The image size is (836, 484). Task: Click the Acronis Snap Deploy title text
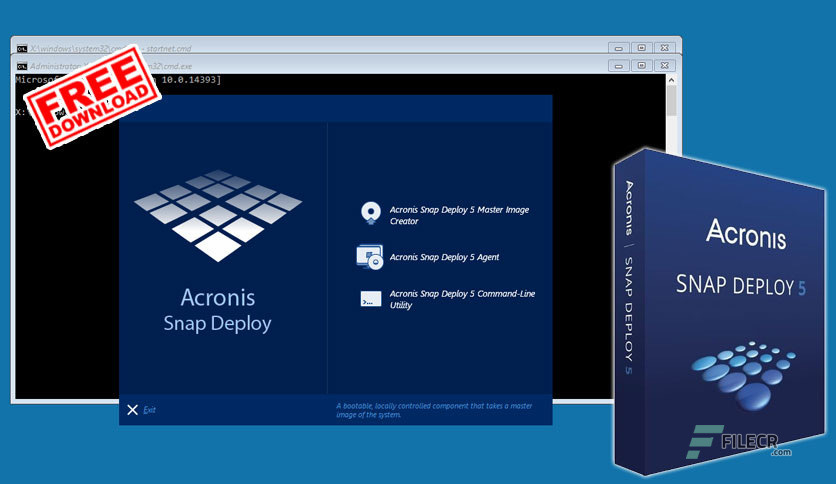pos(218,310)
